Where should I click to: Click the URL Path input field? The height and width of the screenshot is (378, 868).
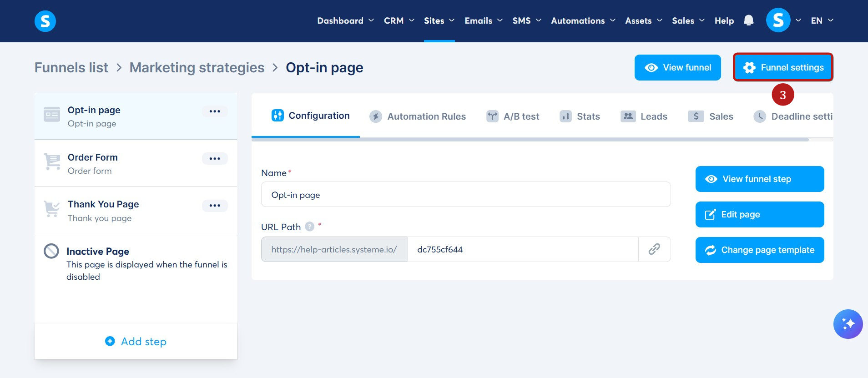[523, 249]
